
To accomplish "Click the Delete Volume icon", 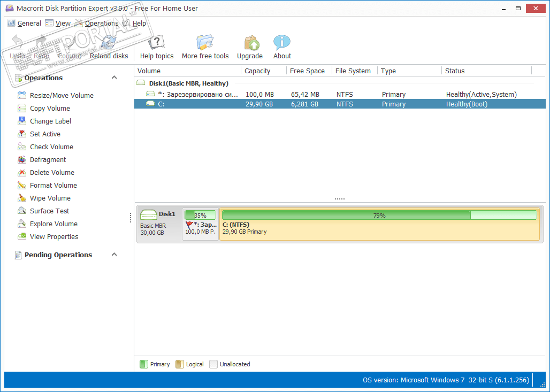I will pyautogui.click(x=22, y=172).
